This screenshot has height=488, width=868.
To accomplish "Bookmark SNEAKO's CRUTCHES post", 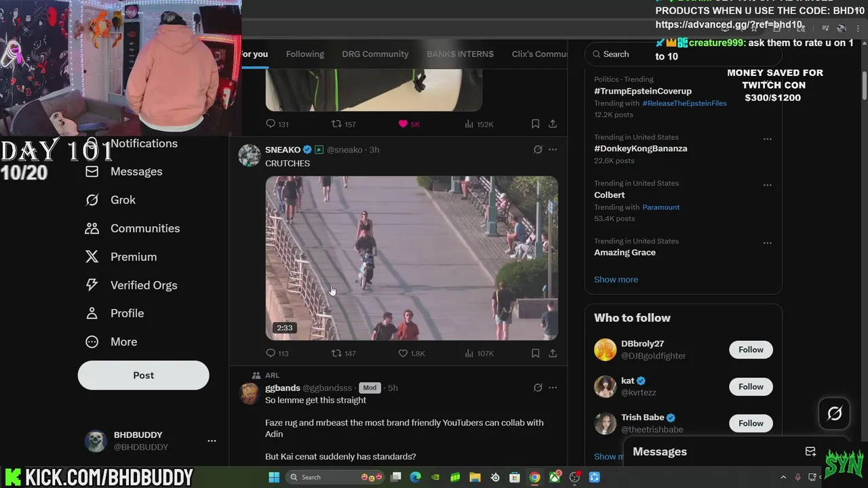I will click(535, 353).
